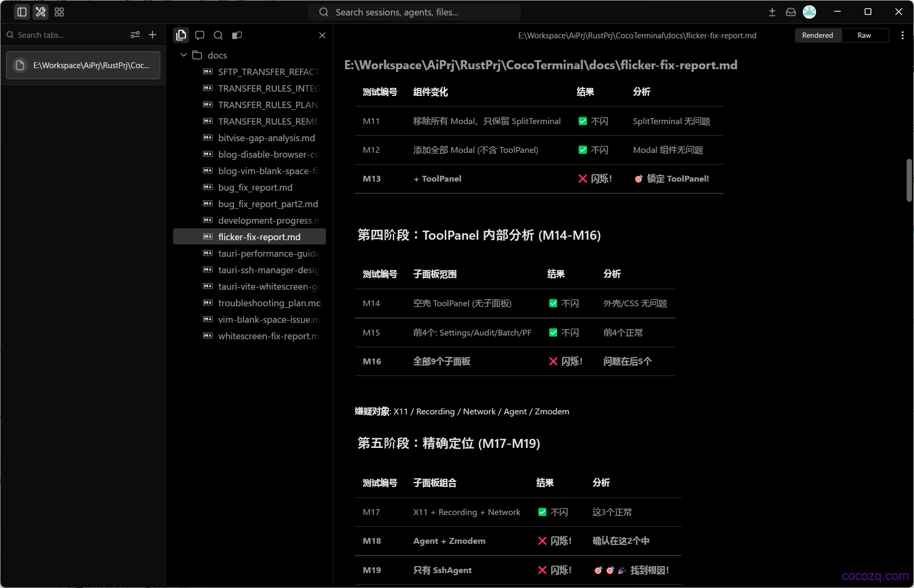
Task: Open bug_fix_report.md
Action: tap(249, 187)
